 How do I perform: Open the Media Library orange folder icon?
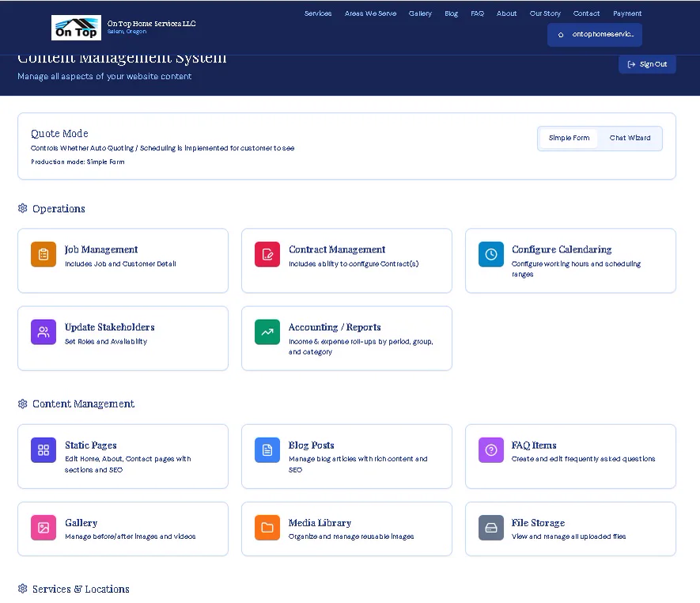(267, 528)
